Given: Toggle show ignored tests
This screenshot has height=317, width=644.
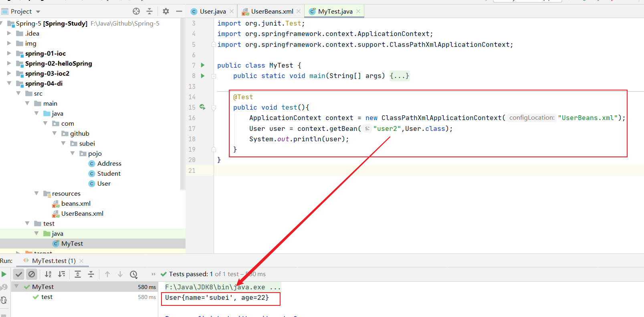Looking at the screenshot, I should [x=32, y=274].
